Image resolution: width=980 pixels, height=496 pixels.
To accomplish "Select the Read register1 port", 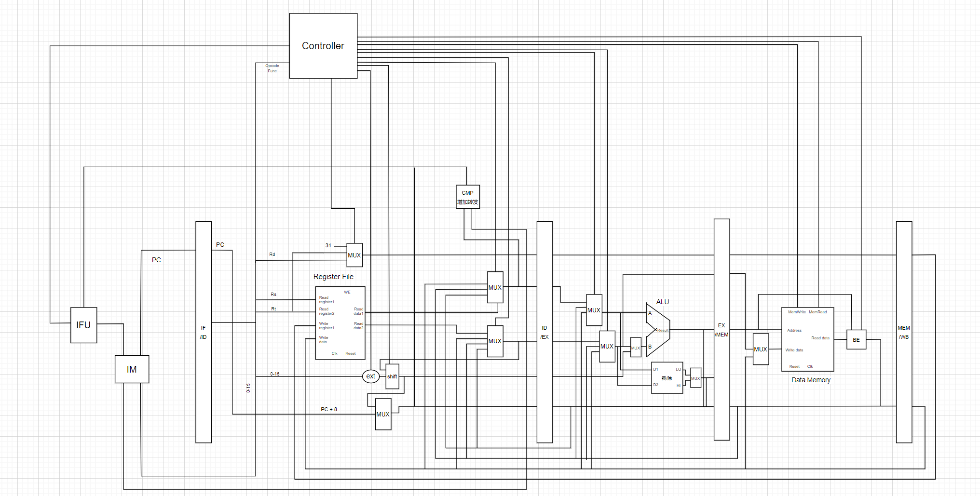I will (x=327, y=300).
